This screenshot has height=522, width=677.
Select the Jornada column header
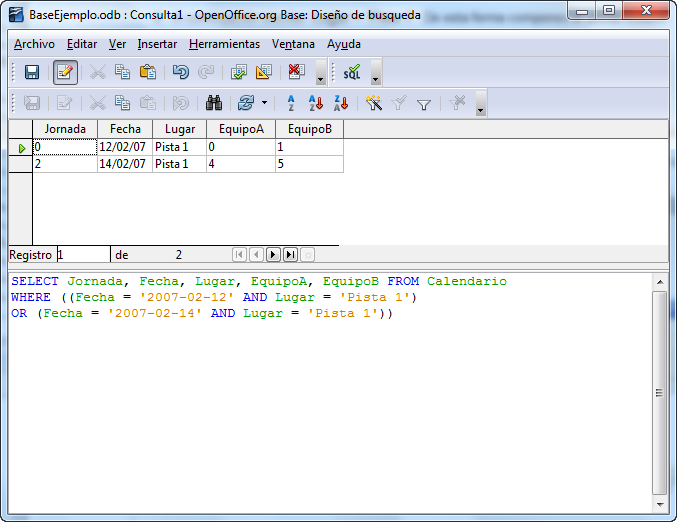point(65,129)
